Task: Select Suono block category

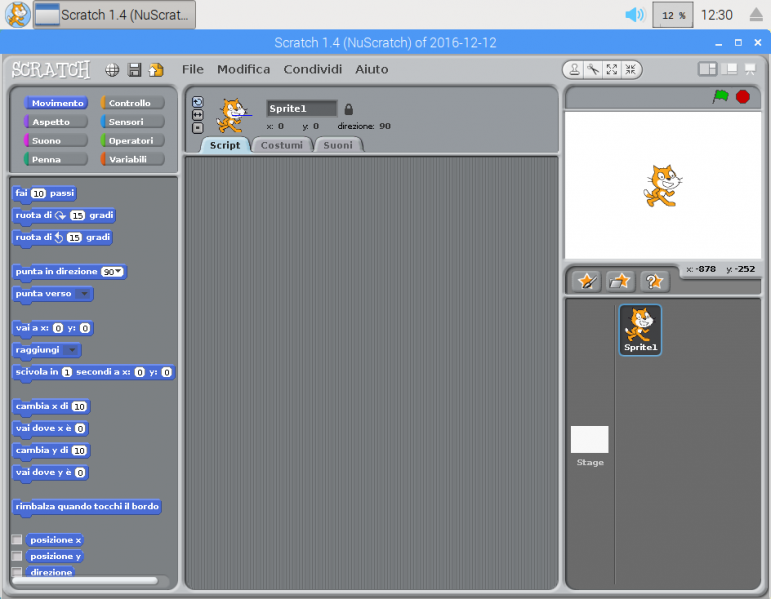Action: pyautogui.click(x=56, y=141)
